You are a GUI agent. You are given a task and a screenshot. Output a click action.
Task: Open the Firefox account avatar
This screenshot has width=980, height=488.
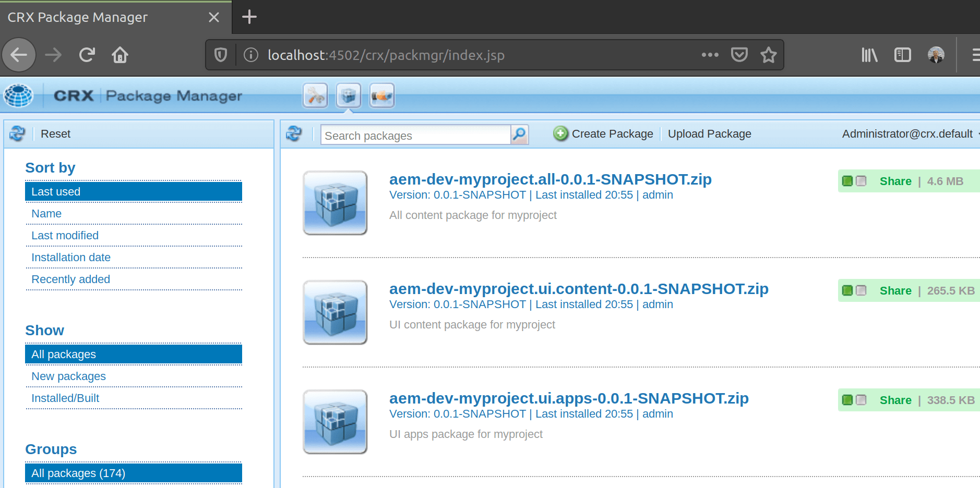936,55
